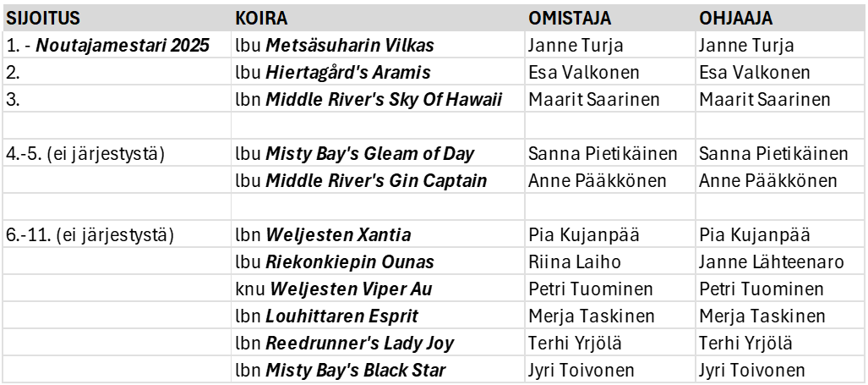868x385 pixels.
Task: Select handler cell Janne Lähteenaro
Action: pyautogui.click(x=781, y=262)
